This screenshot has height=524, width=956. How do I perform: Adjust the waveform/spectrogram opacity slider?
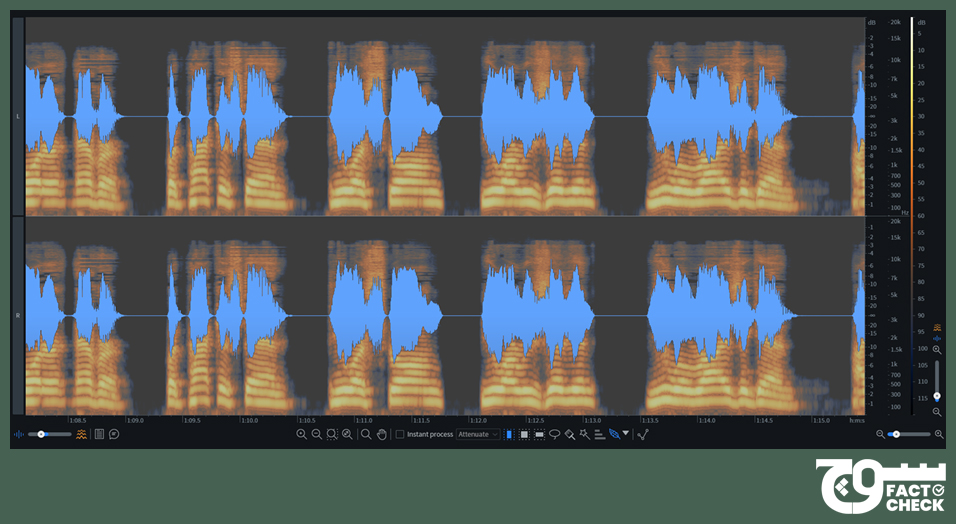42,435
